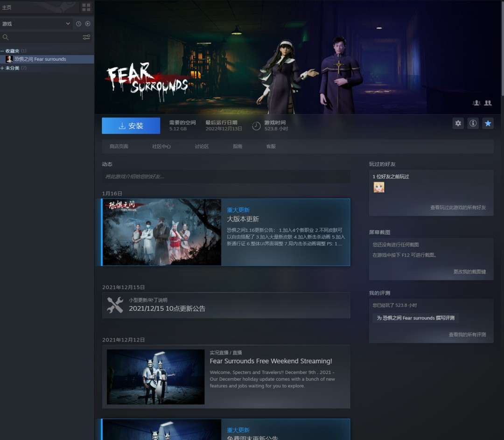Click the library search field
Image resolution: width=504 pixels, height=440 pixels.
point(45,37)
